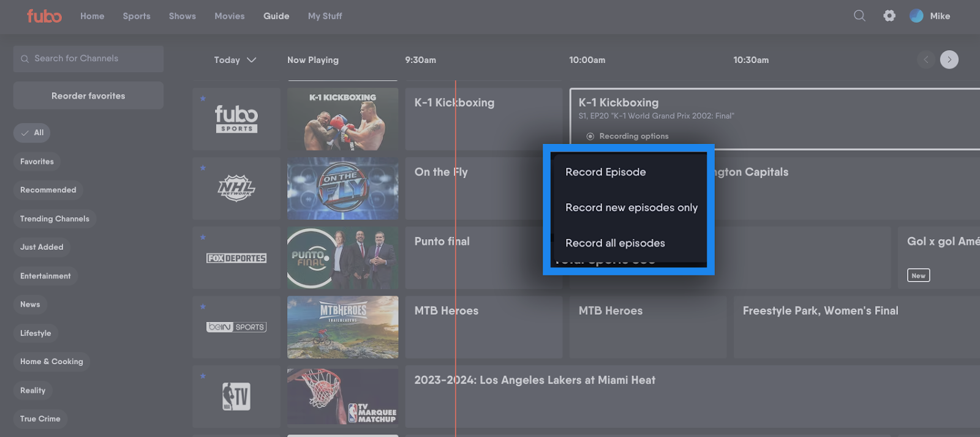
Task: Filter channels by Reality
Action: (x=32, y=390)
